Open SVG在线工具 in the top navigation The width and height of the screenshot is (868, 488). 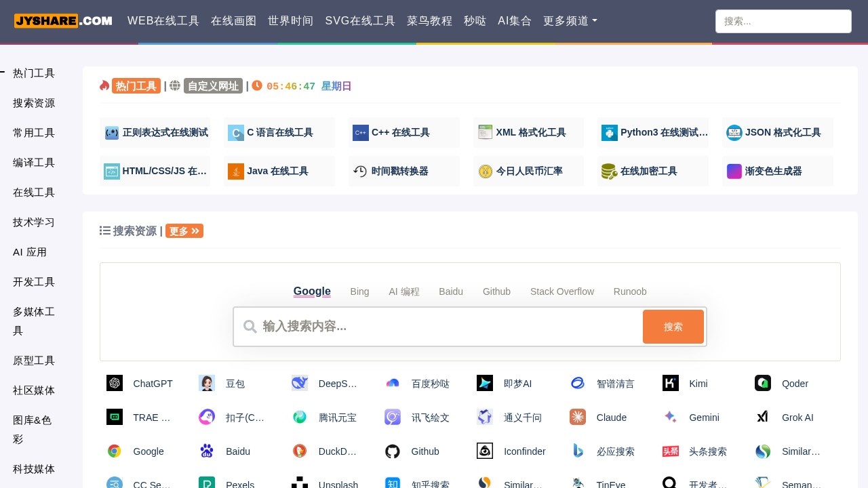(x=360, y=21)
